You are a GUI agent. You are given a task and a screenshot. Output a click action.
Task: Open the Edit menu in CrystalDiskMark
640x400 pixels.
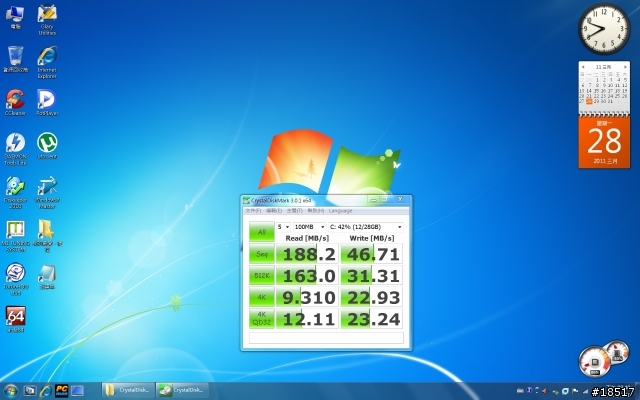pos(274,211)
